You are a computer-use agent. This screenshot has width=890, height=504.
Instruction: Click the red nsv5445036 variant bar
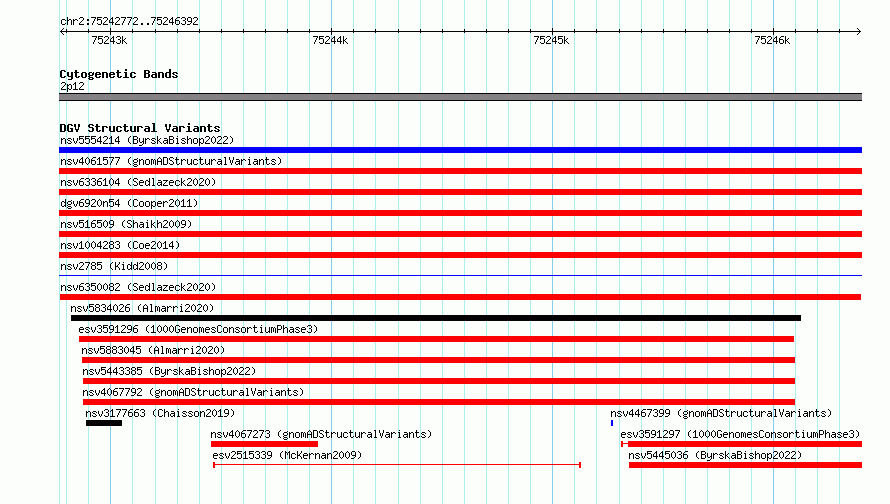point(745,465)
